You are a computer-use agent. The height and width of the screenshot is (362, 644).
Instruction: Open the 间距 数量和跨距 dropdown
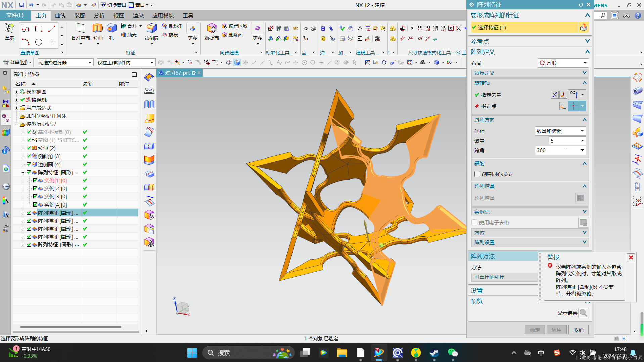560,131
